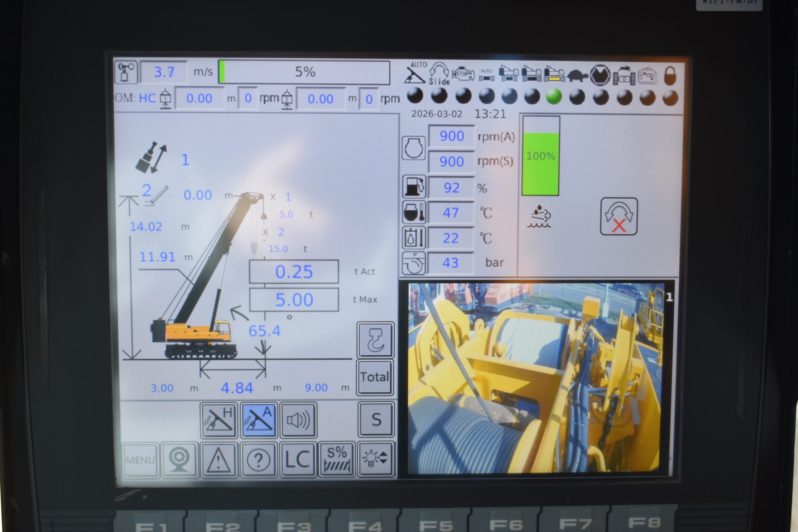Click the wind speed anemometer icon
Image resolution: width=798 pixels, height=532 pixels.
pyautogui.click(x=126, y=72)
